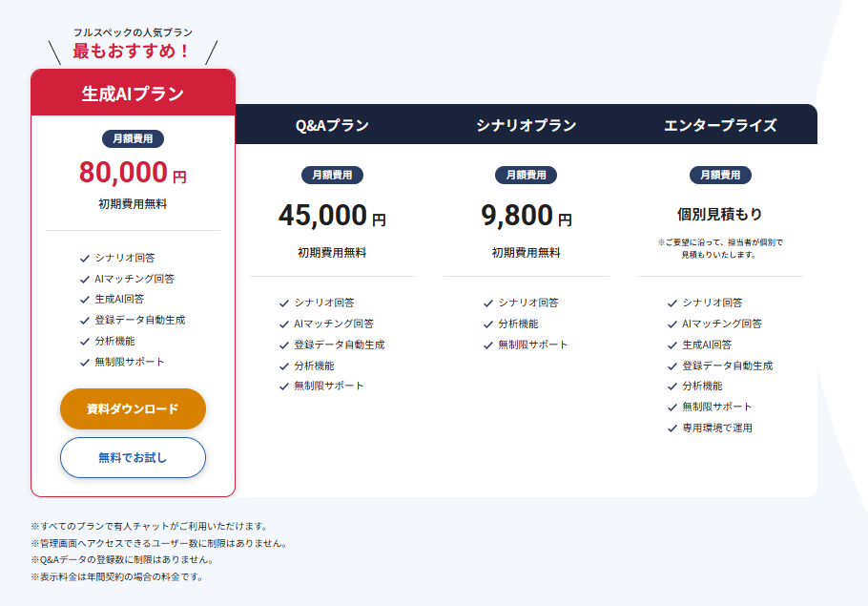This screenshot has width=868, height=606.
Task: Click checkmark beside シナリオ回答 in シナリオプラン
Action: pos(487,303)
